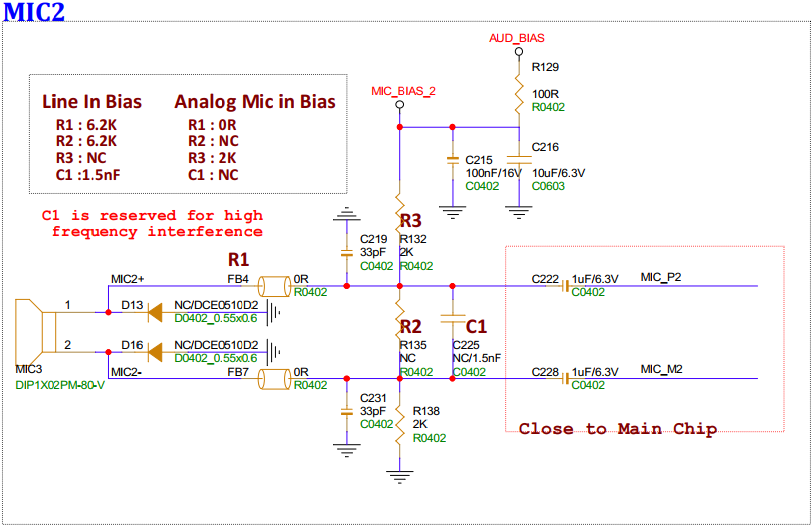The height and width of the screenshot is (526, 812).
Task: Click the C215 100nF capacitor symbol
Action: pos(453,160)
